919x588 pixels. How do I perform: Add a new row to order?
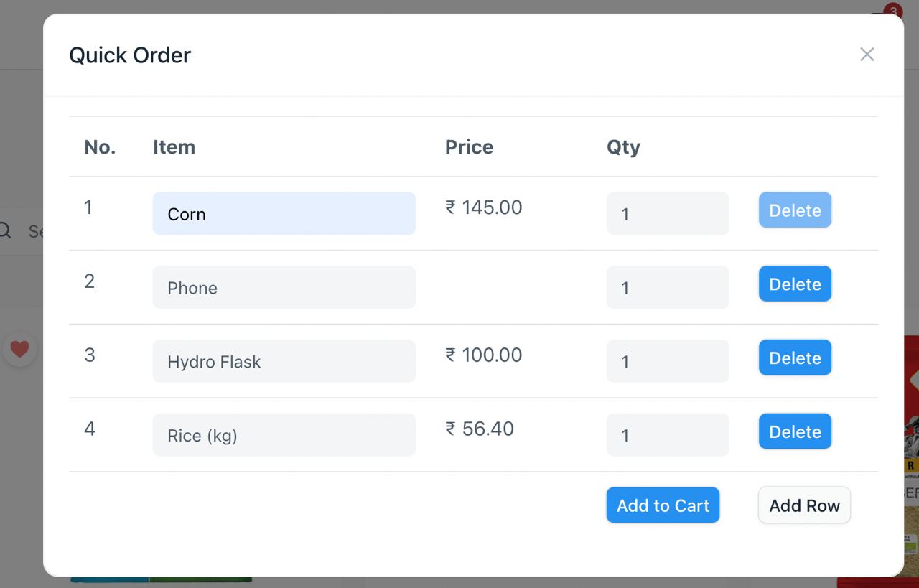(x=805, y=505)
